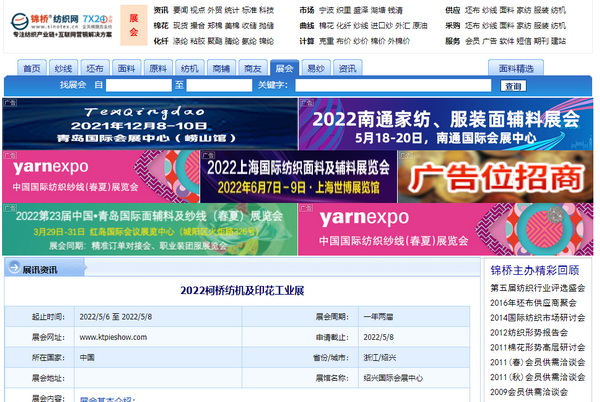Image resolution: width=600 pixels, height=402 pixels.
Task: Select the 易纱 tab
Action: [315, 68]
